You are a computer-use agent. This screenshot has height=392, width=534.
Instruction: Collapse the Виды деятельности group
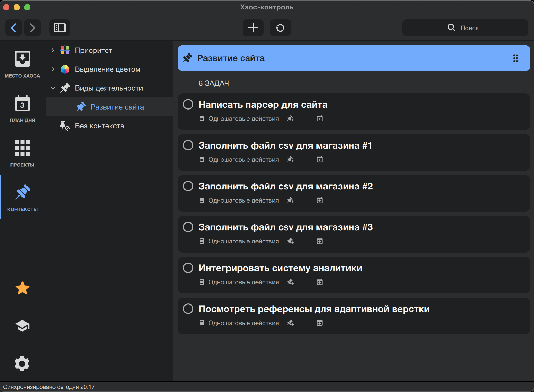click(53, 88)
